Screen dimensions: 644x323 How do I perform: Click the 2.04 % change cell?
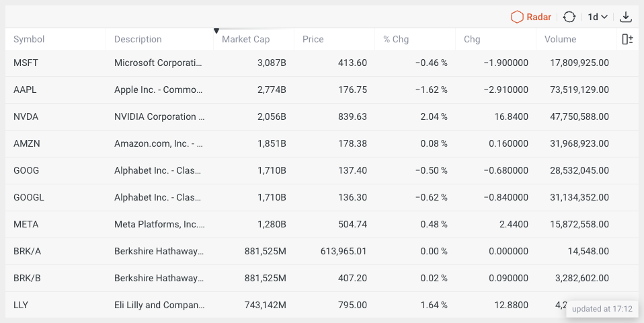click(x=434, y=116)
